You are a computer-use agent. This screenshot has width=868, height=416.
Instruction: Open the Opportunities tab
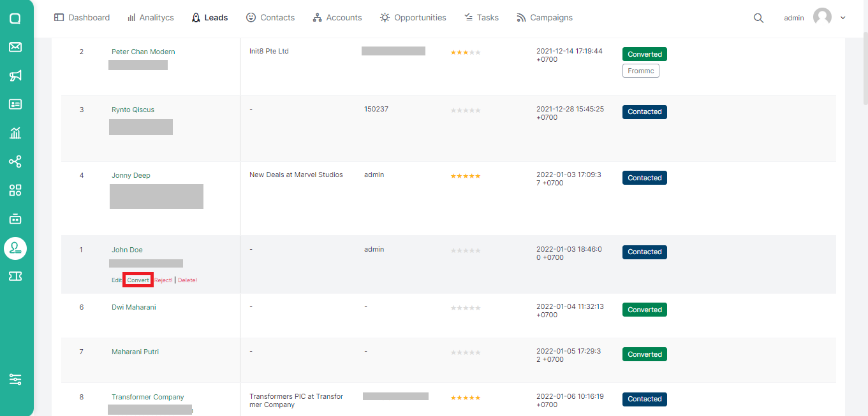(x=413, y=18)
